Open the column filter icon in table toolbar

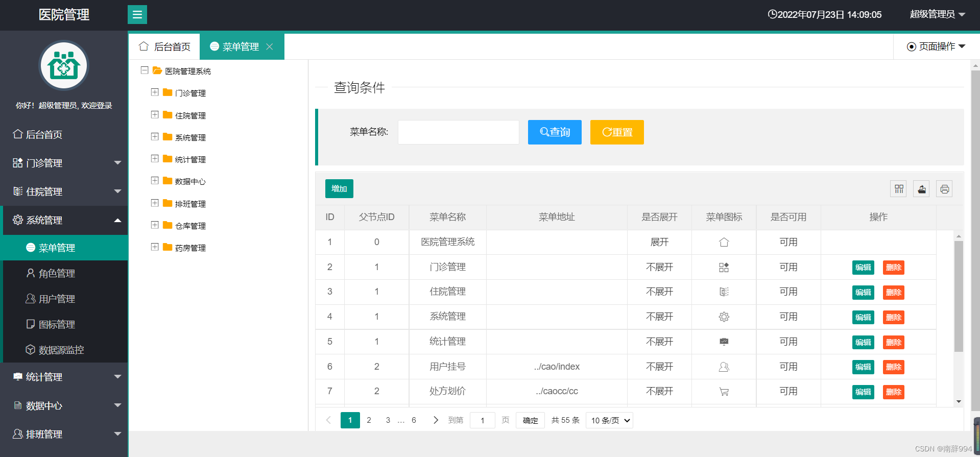tap(899, 189)
